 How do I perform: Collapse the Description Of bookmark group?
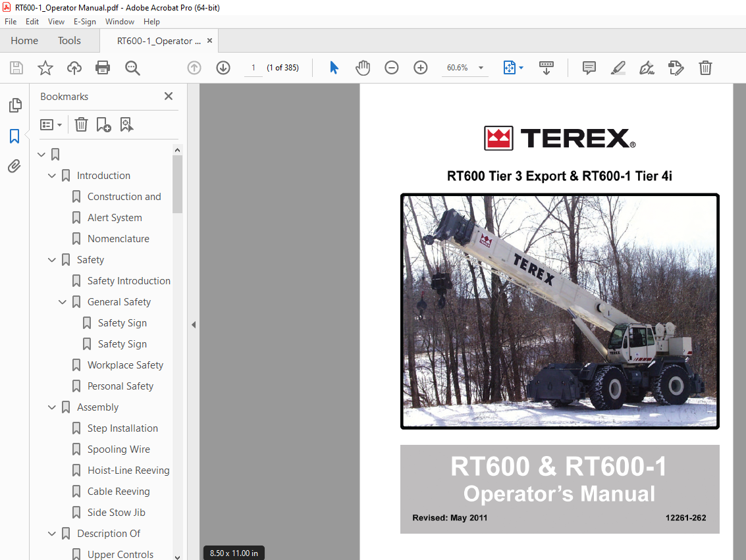tap(52, 534)
